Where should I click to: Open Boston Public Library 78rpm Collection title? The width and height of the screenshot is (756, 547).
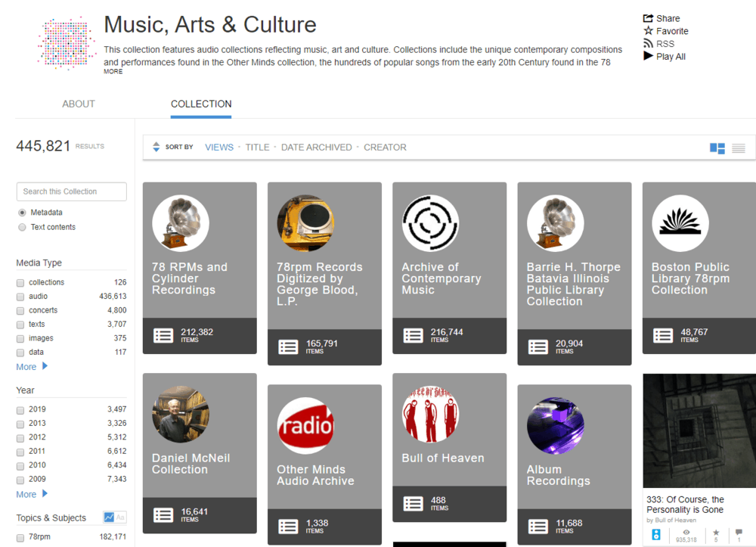[x=690, y=278]
